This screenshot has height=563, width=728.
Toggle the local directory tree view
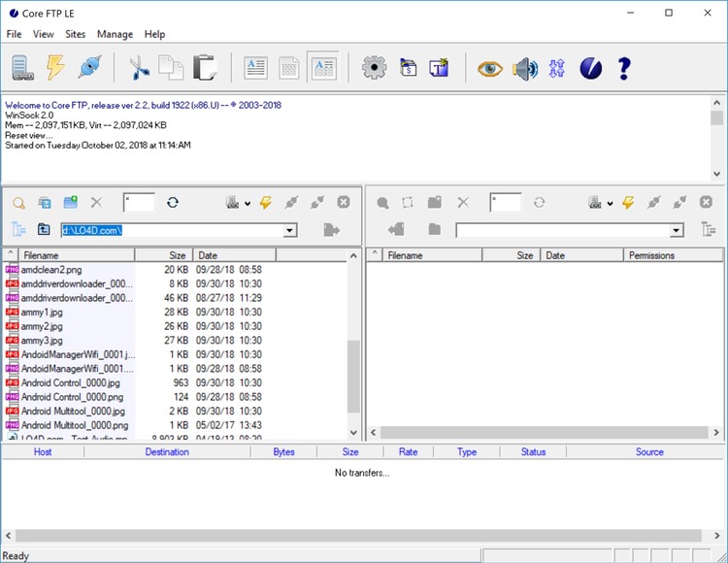click(x=18, y=230)
